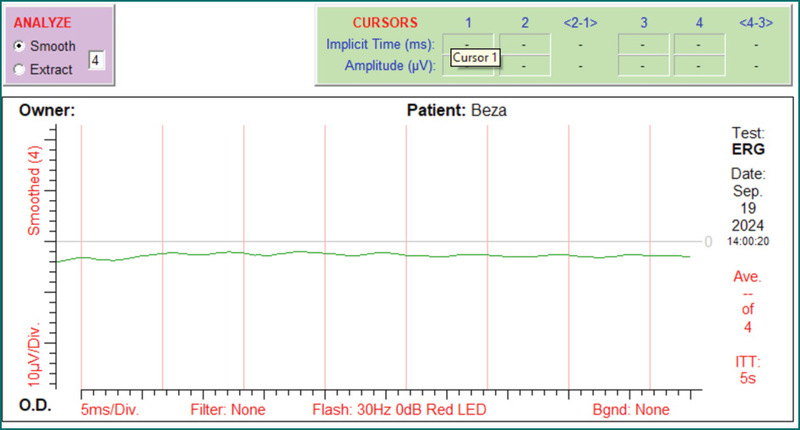Screen dimensions: 800x430
Task: Click Amplitude field for cursor 4
Action: click(x=700, y=65)
